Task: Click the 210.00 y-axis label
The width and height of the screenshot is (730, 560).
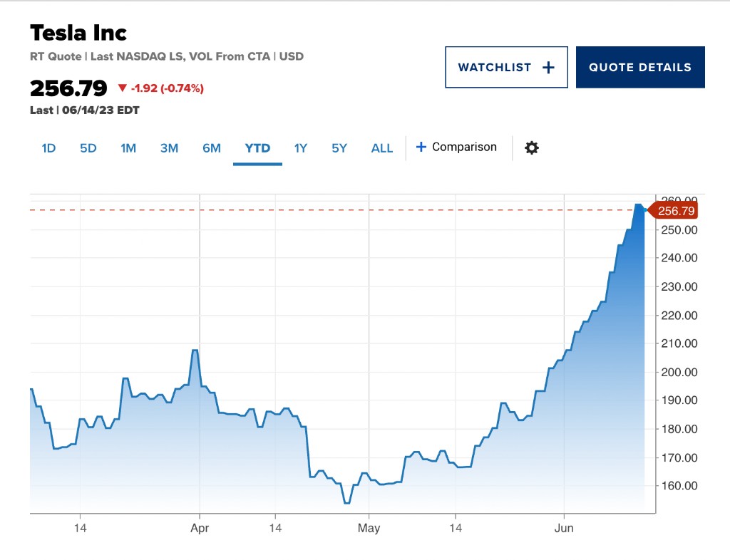Action: click(x=679, y=343)
